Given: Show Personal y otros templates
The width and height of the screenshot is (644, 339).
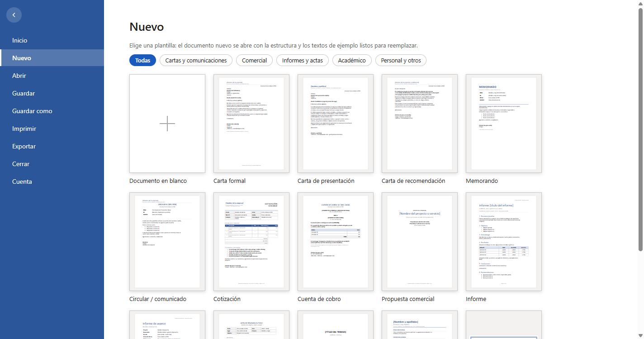Looking at the screenshot, I should (401, 60).
